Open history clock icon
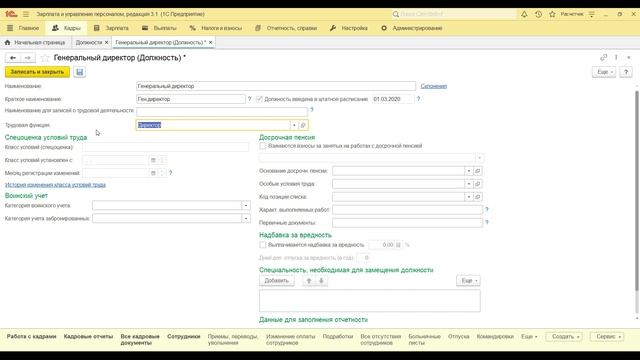The height and width of the screenshot is (360, 640). pyautogui.click(x=538, y=14)
